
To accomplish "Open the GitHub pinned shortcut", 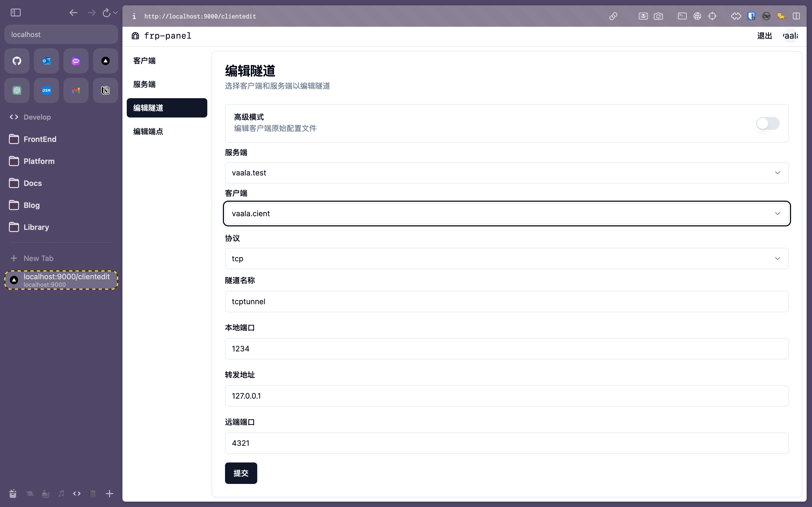I will [17, 61].
